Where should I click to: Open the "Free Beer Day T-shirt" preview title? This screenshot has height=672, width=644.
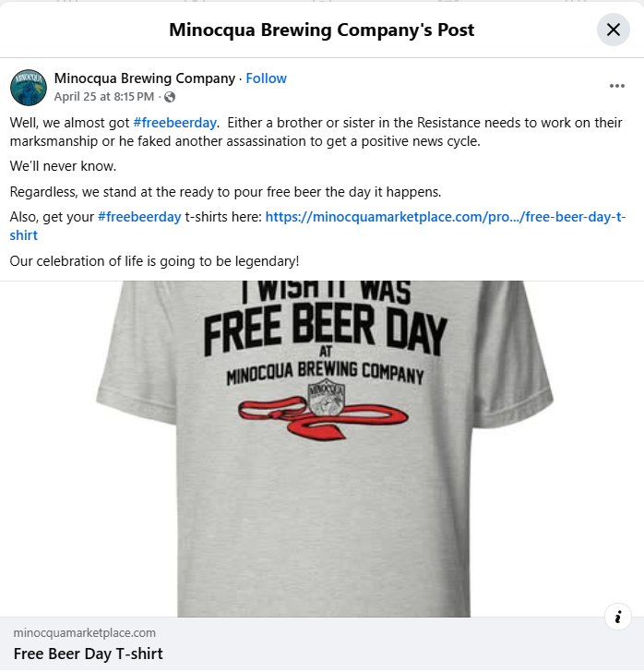89,654
